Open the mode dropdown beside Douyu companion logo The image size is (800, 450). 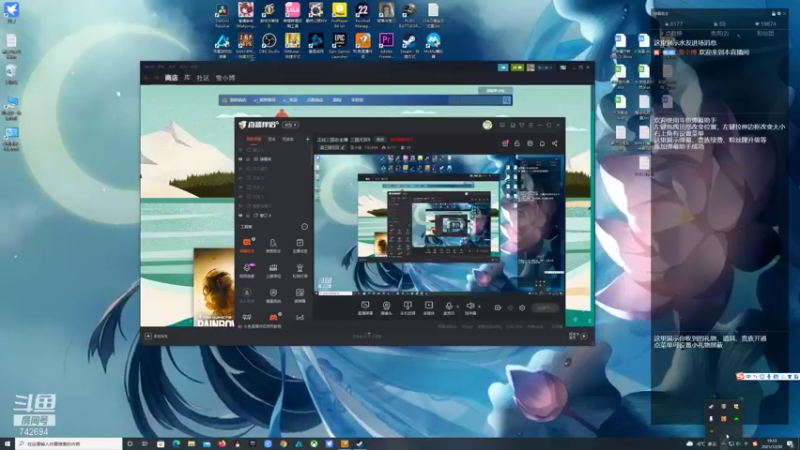pyautogui.click(x=290, y=125)
